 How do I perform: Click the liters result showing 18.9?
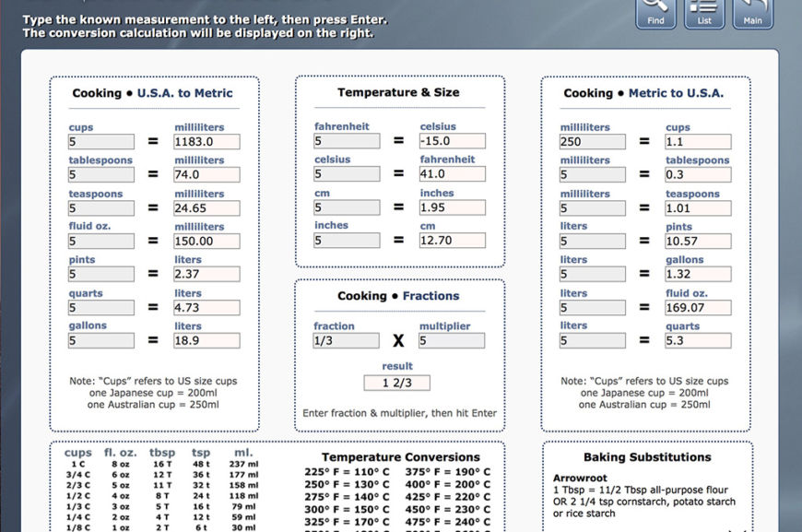pyautogui.click(x=206, y=340)
